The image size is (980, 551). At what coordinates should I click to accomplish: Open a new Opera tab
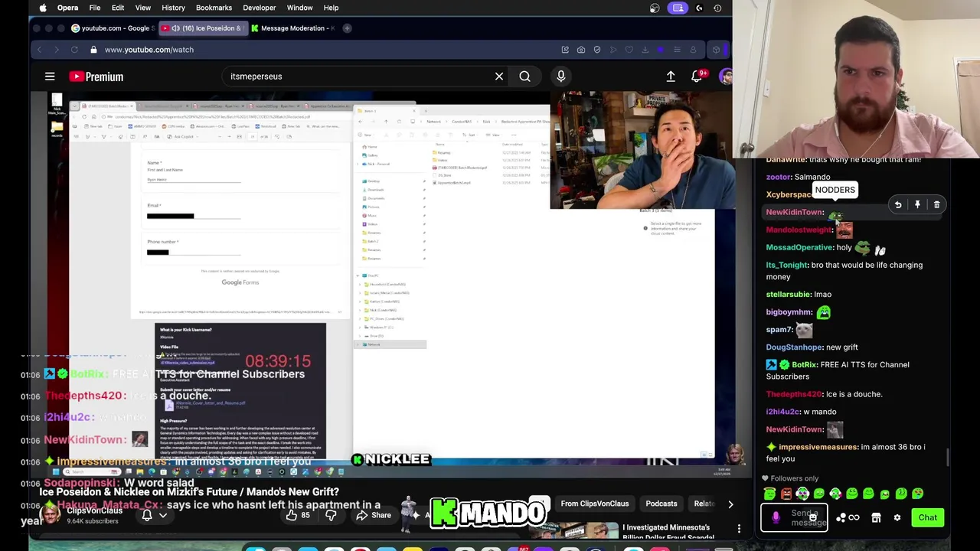347,28
